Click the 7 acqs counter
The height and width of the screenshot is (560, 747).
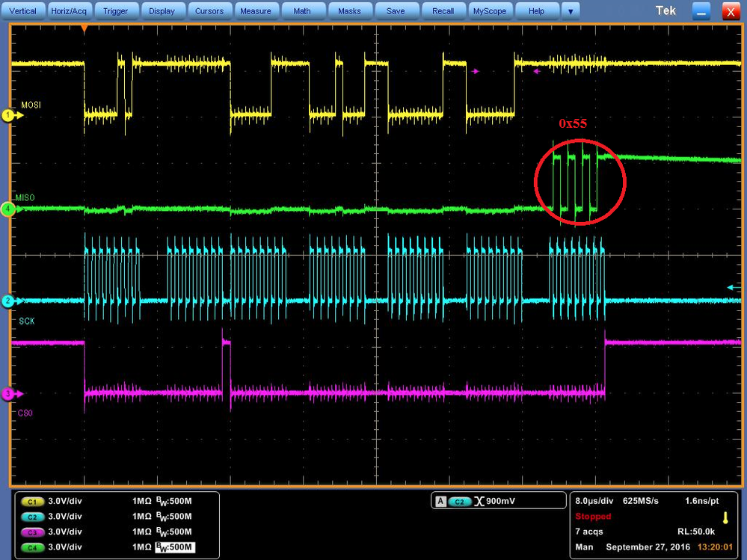point(588,532)
